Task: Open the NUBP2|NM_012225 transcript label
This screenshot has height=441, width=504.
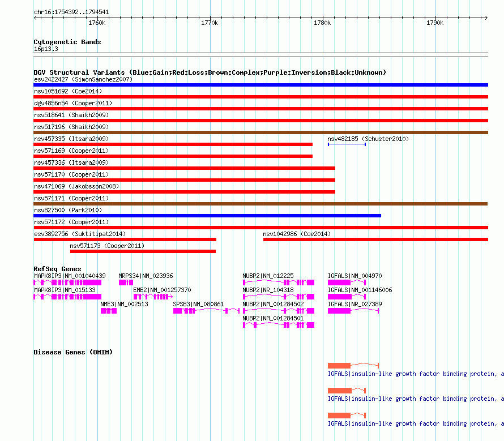Action: click(x=268, y=276)
